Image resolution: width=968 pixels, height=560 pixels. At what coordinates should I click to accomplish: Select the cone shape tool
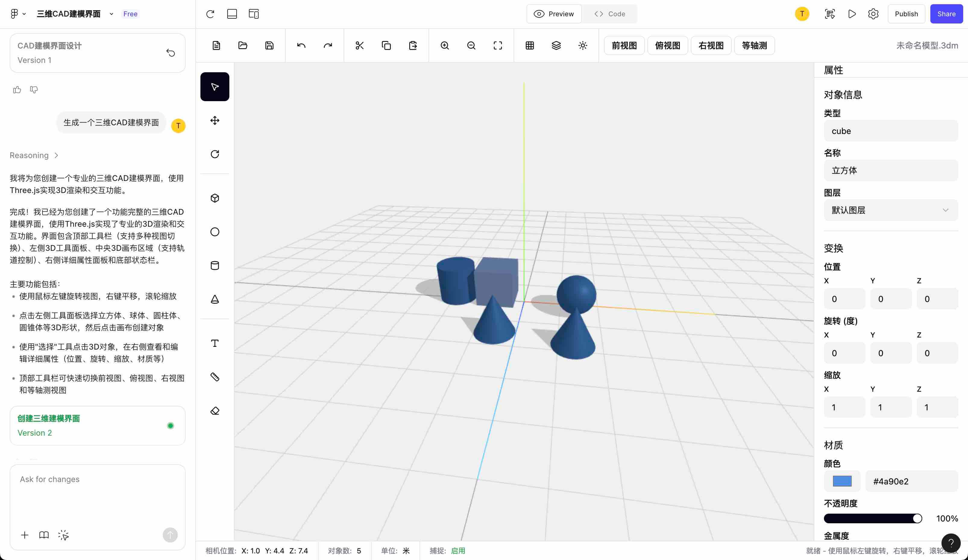pos(215,299)
